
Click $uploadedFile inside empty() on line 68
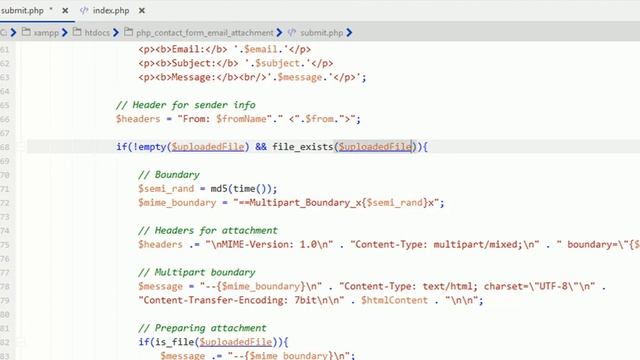(208, 147)
